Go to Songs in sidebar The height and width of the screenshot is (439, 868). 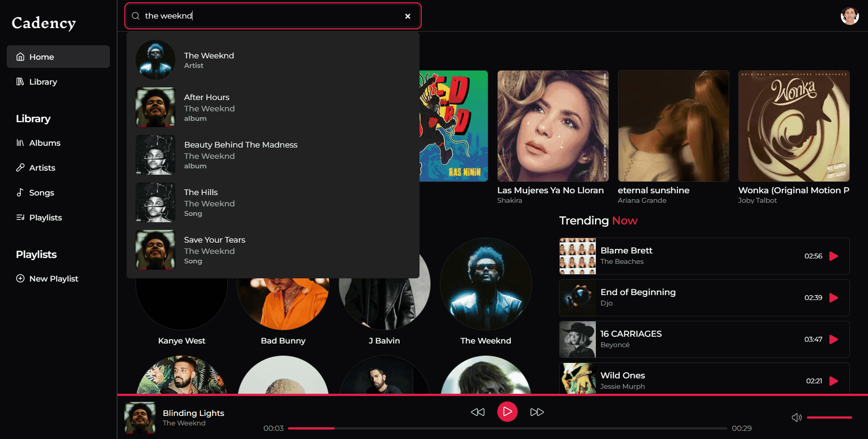tap(58, 192)
